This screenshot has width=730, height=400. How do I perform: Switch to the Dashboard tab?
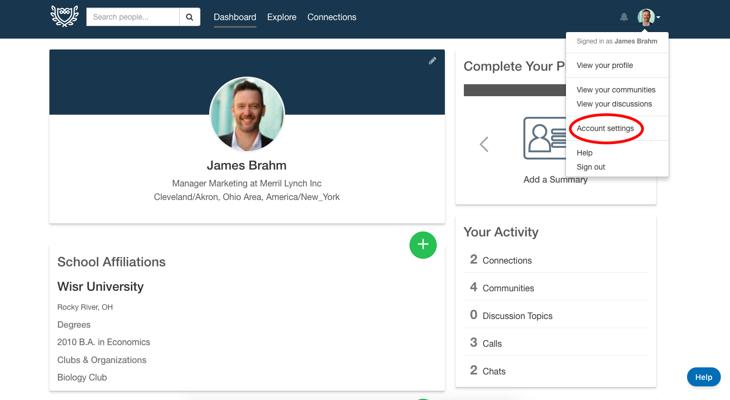[x=235, y=17]
